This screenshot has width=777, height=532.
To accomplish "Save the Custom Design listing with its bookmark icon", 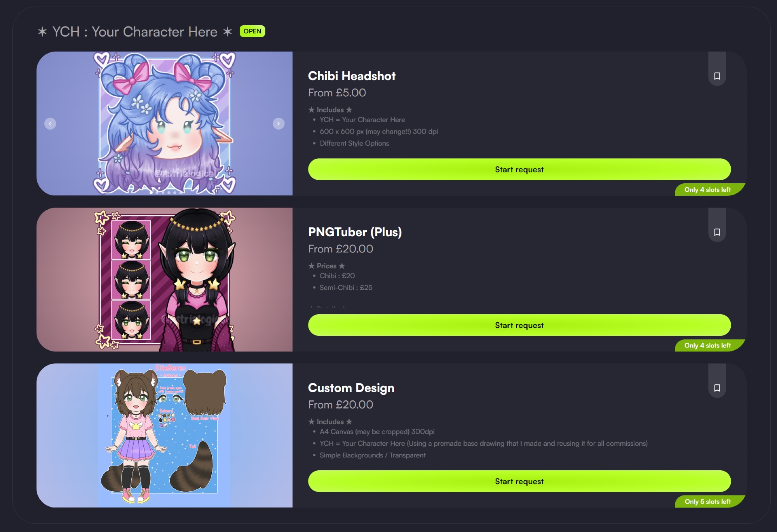I will [x=717, y=388].
